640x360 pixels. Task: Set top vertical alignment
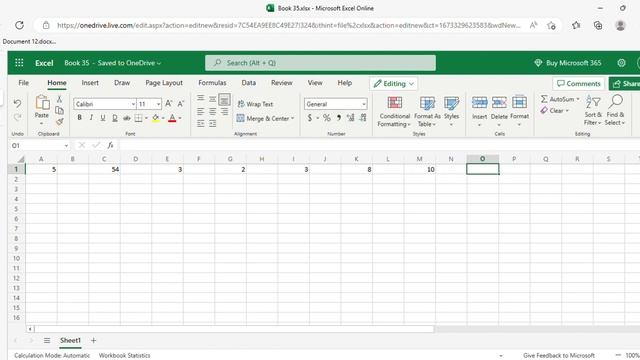(200, 98)
